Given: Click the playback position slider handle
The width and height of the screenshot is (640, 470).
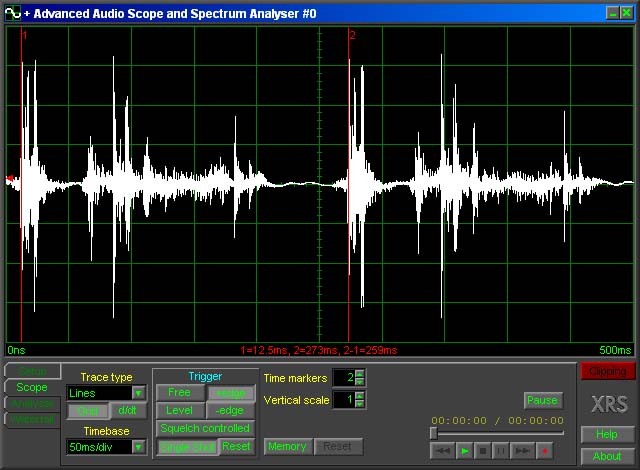Looking at the screenshot, I should pyautogui.click(x=434, y=433).
